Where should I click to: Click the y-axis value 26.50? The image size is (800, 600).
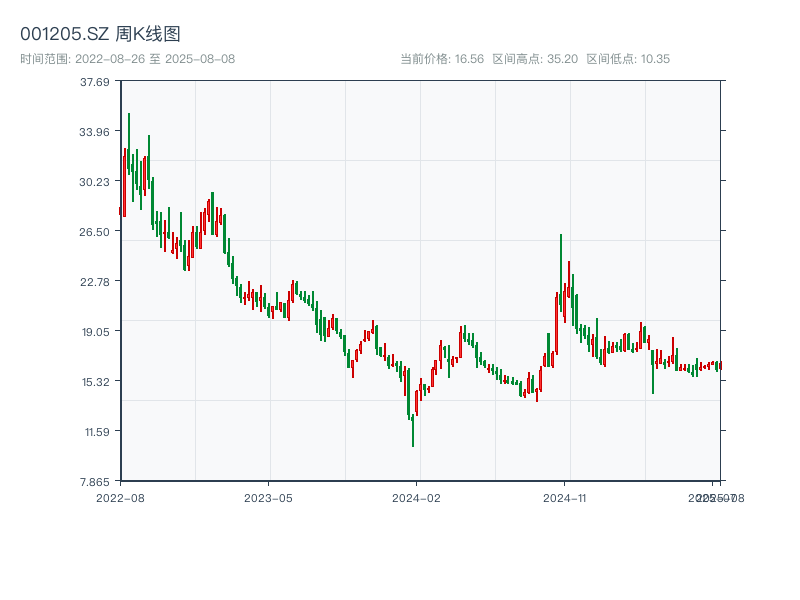point(94,232)
